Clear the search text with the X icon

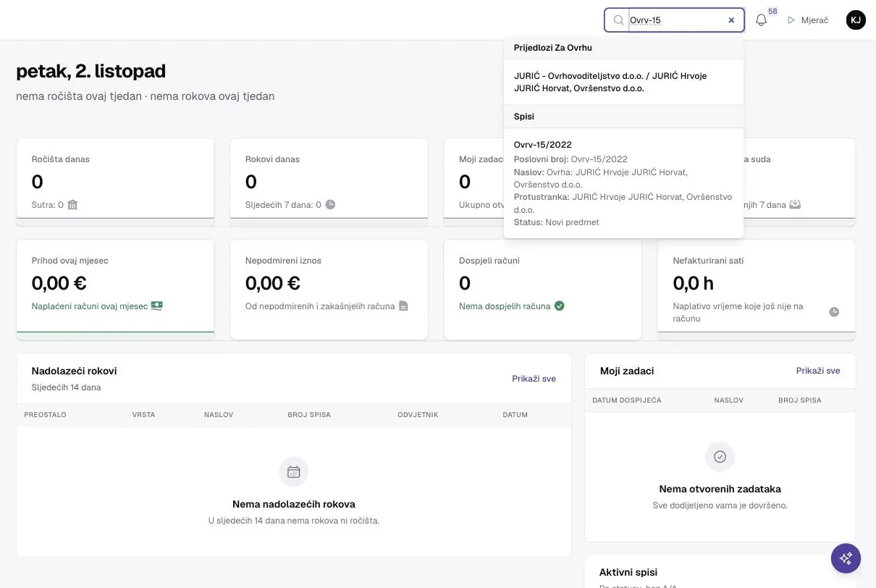731,20
